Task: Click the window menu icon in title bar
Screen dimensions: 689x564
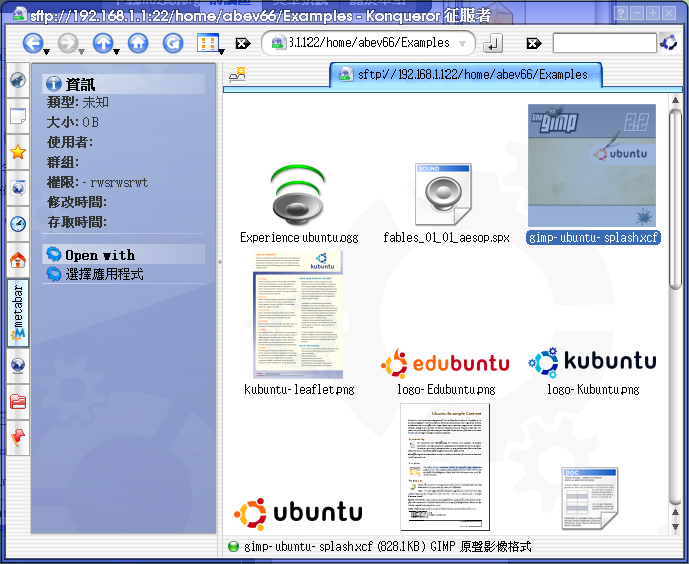Action: coord(19,14)
